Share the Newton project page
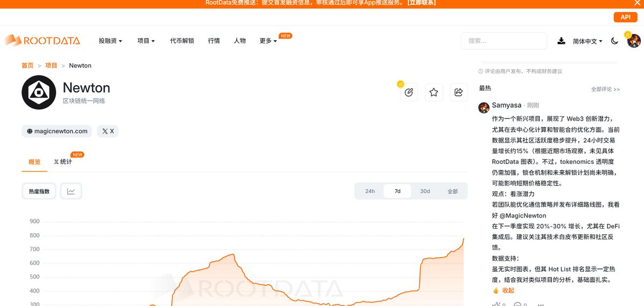 pyautogui.click(x=459, y=92)
